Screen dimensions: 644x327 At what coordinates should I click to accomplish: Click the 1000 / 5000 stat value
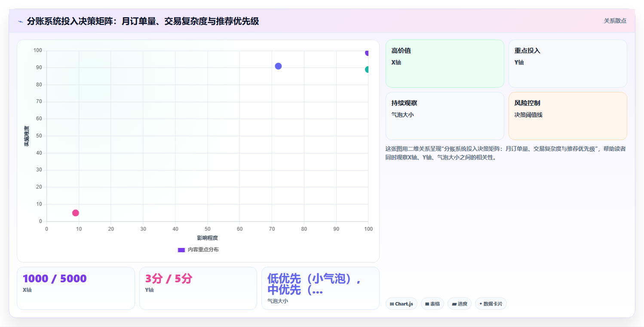55,278
